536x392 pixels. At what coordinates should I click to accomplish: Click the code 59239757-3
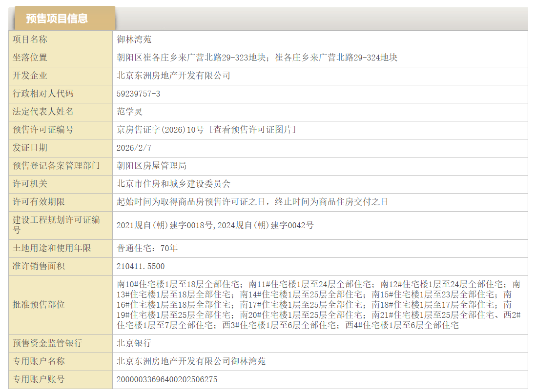pyautogui.click(x=138, y=94)
